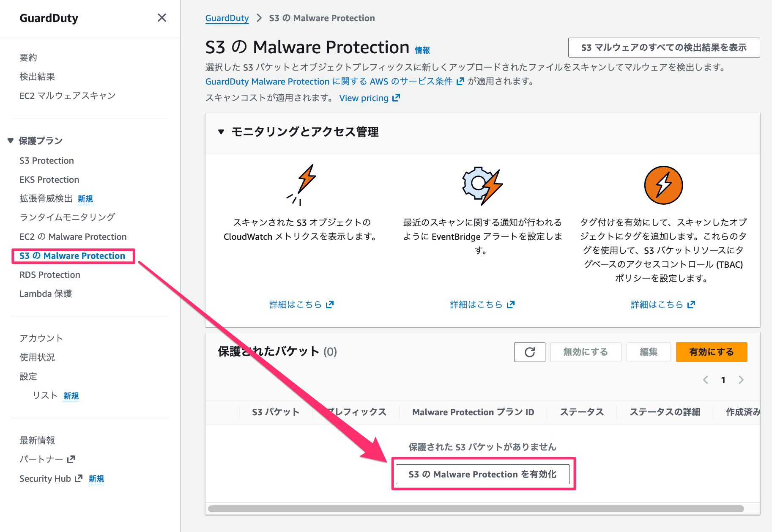
Task: Click the refresh icon button
Action: pyautogui.click(x=529, y=352)
